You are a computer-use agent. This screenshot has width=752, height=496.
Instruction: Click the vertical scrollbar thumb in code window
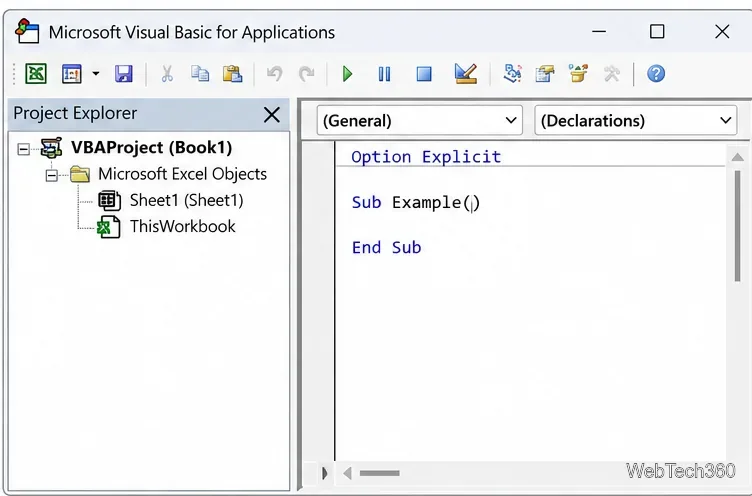coord(738,226)
